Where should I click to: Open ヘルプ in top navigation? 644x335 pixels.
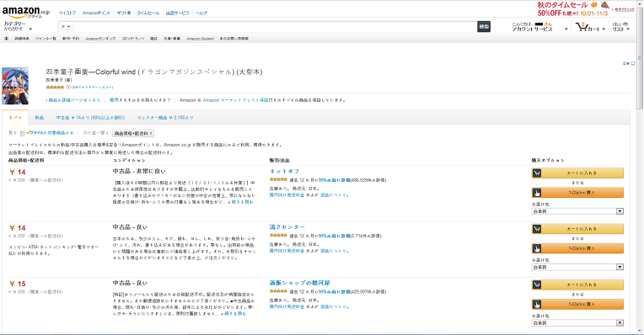click(x=201, y=13)
